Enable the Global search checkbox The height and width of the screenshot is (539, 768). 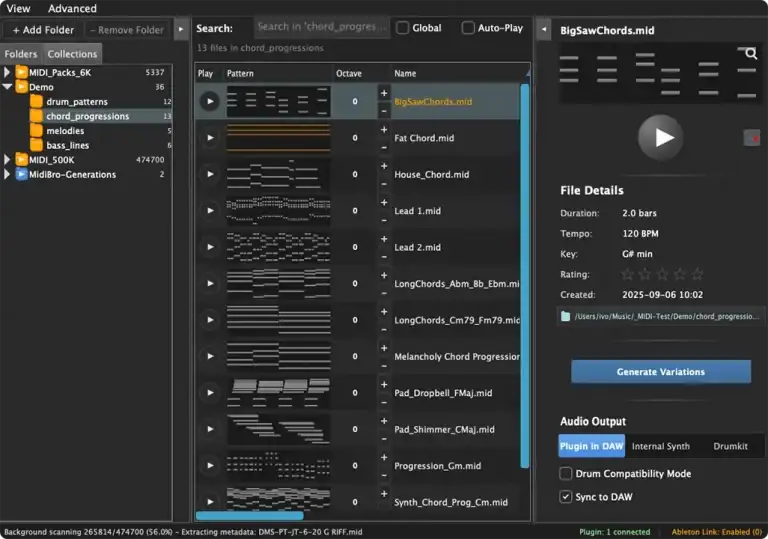pos(402,28)
